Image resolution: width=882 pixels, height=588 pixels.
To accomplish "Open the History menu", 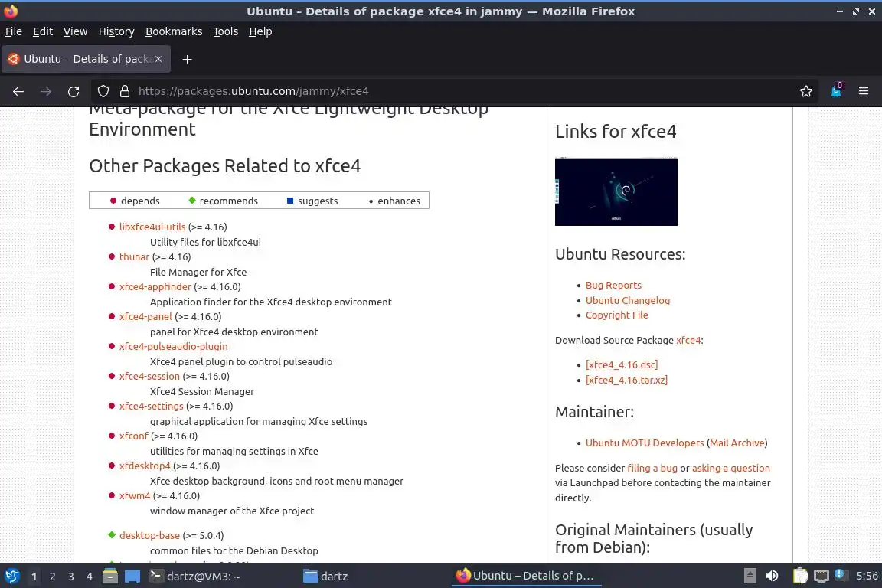I will pyautogui.click(x=116, y=31).
